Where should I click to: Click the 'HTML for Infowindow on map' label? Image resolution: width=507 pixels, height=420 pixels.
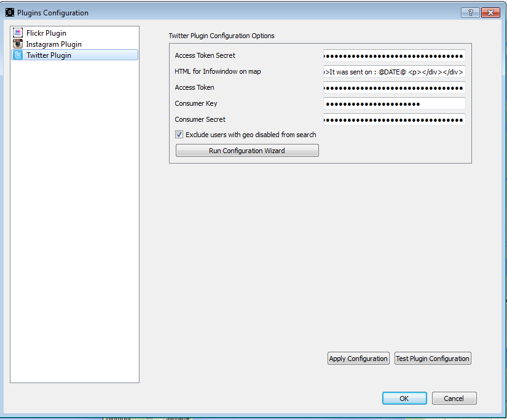point(218,71)
